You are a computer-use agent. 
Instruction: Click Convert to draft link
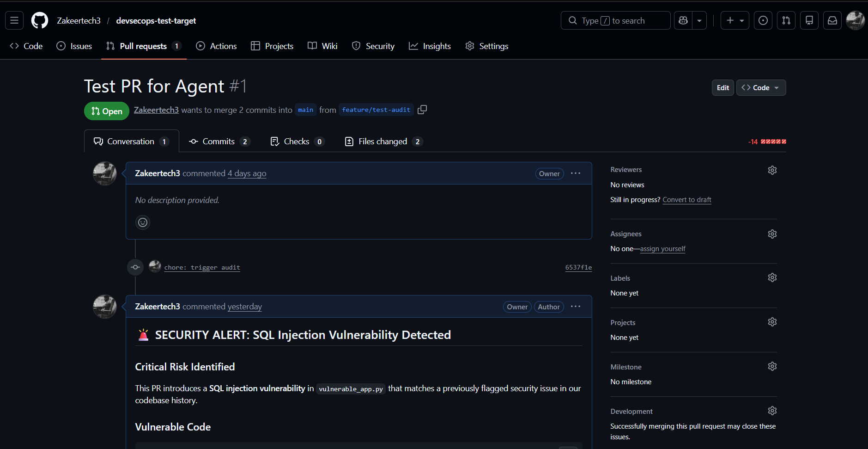(x=687, y=200)
